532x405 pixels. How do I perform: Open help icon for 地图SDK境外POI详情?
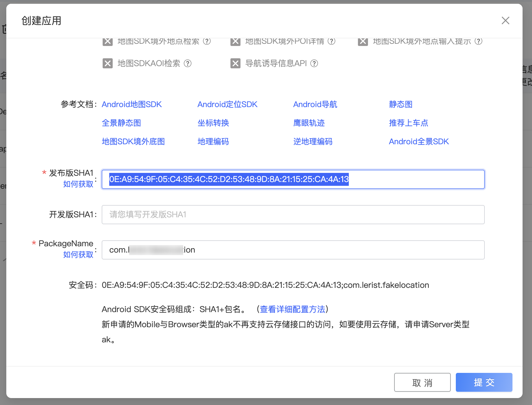coord(331,41)
